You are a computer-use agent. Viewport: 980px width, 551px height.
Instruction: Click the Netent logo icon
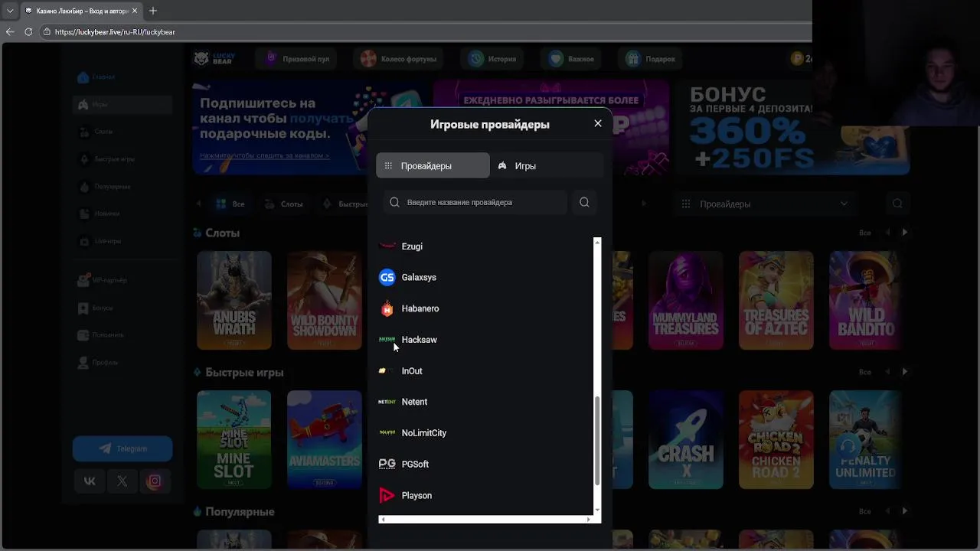click(x=387, y=402)
